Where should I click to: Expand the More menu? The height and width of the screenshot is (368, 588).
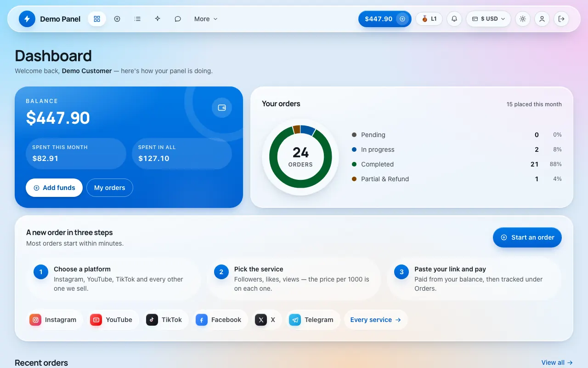(x=206, y=19)
